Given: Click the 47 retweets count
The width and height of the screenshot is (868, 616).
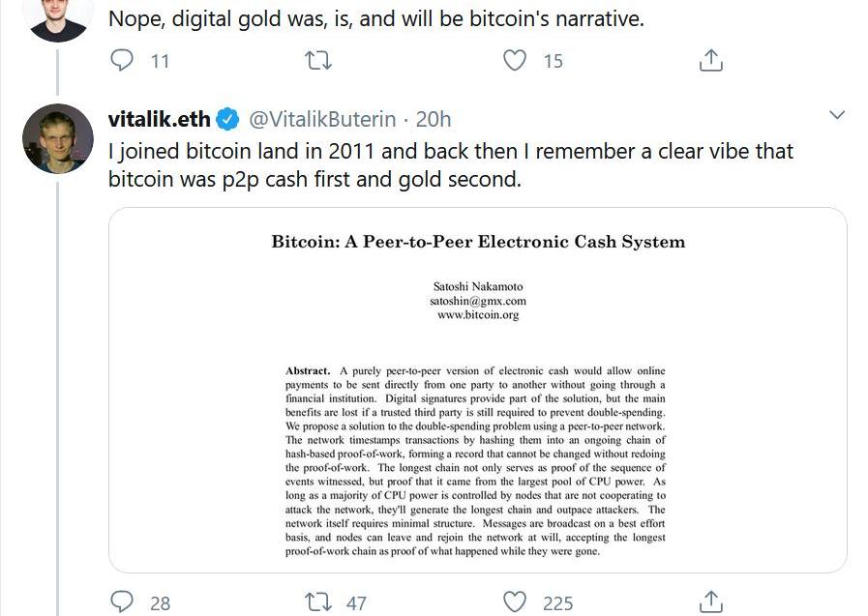Looking at the screenshot, I should [356, 603].
